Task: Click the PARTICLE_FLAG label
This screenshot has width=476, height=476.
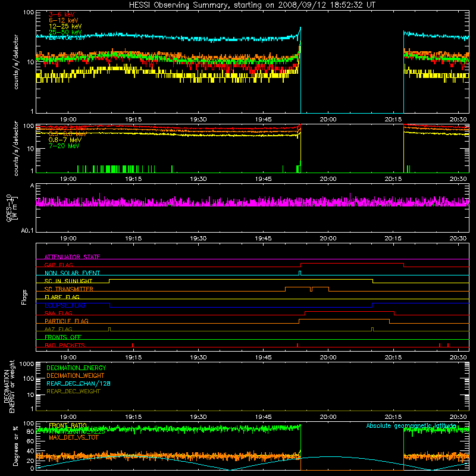Action: 67,321
